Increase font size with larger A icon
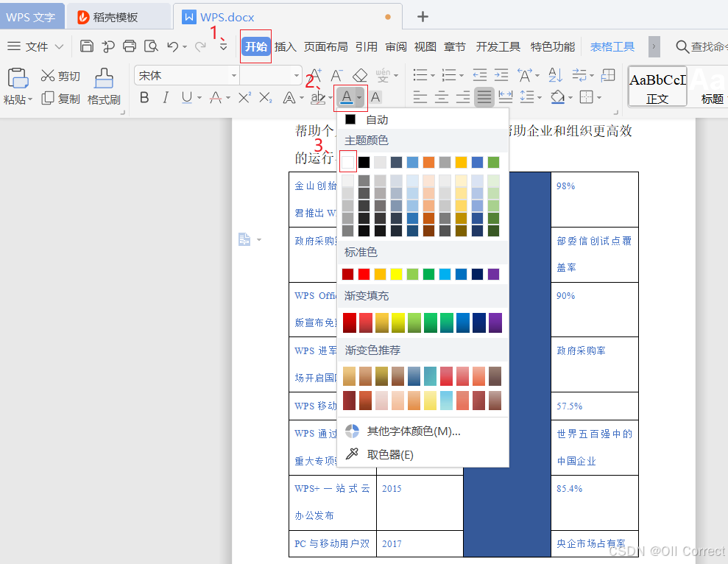Image resolution: width=728 pixels, height=564 pixels. point(315,75)
